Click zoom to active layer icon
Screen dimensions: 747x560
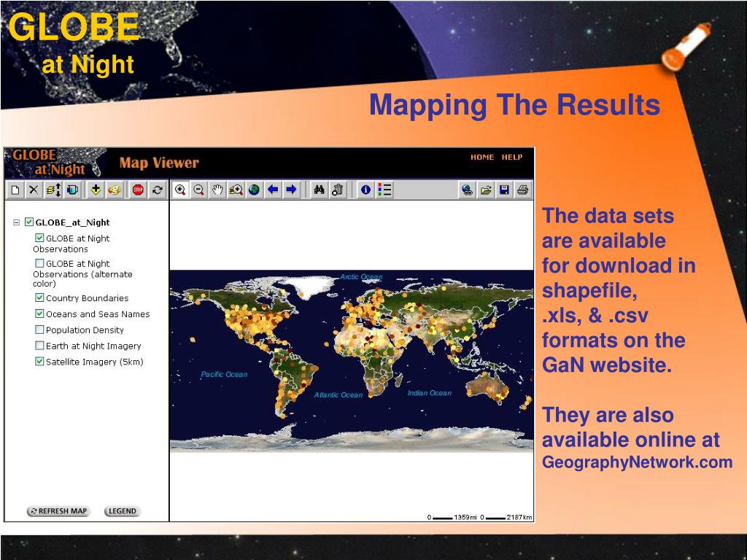236,190
